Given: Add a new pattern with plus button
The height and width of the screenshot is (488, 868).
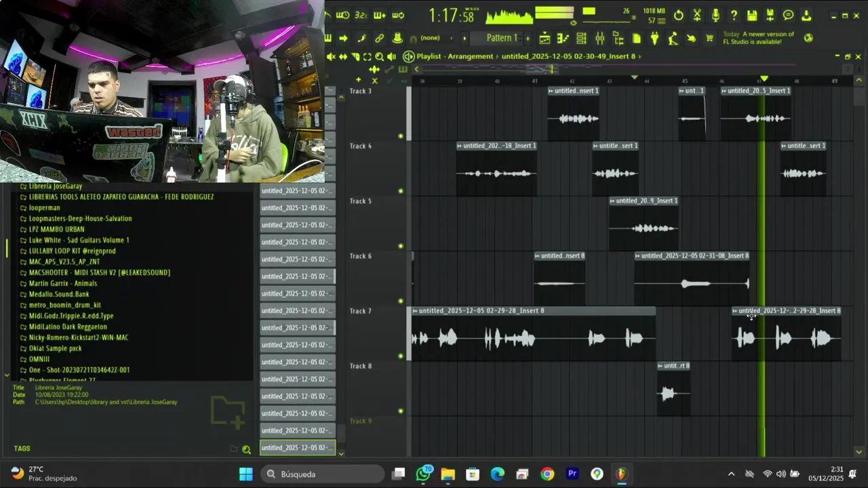Looking at the screenshot, I should coord(528,39).
